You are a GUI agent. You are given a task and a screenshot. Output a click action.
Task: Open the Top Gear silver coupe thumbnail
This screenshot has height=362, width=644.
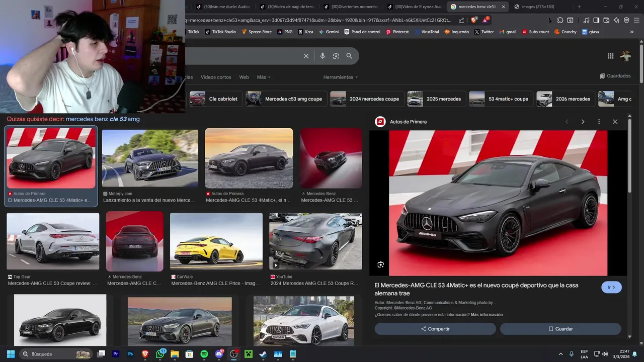coord(53,241)
